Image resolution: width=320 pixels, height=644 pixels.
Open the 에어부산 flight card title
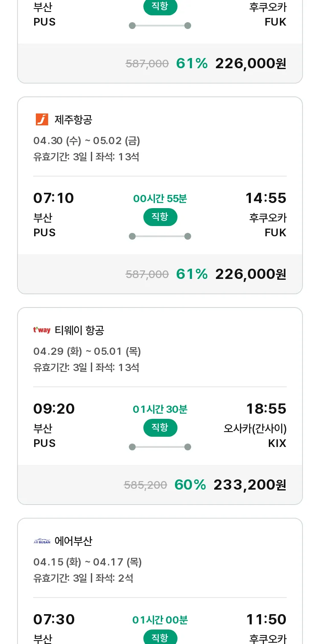[x=73, y=541]
